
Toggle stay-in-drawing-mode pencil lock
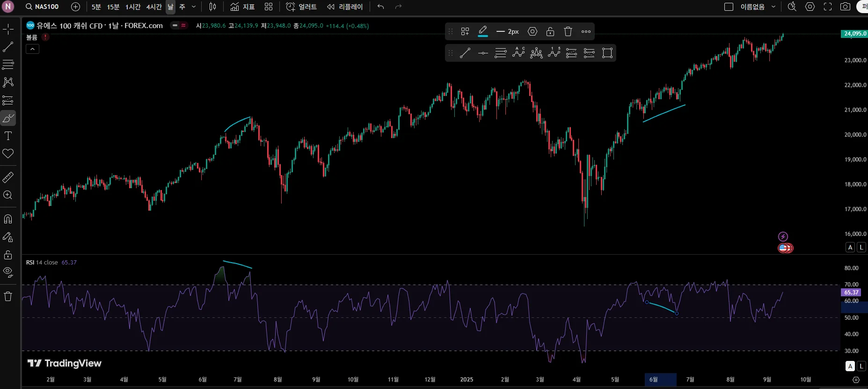[x=8, y=237]
